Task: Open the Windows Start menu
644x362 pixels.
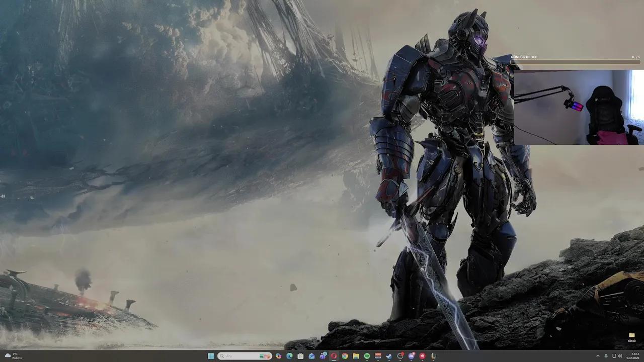Action: pos(211,356)
